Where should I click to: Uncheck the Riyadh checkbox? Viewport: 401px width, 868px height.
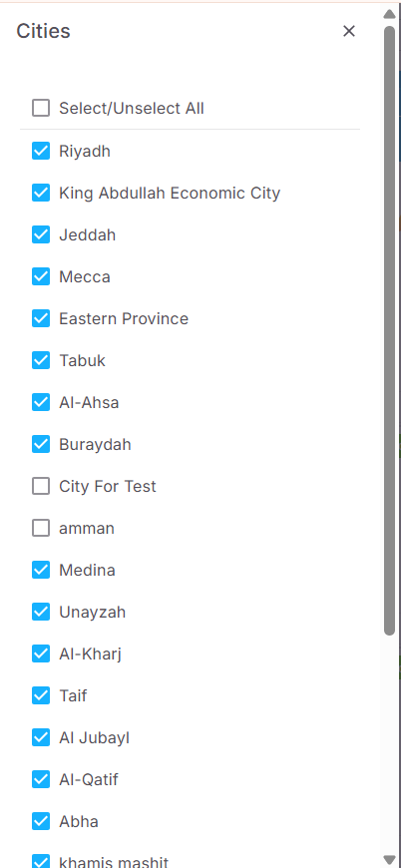(41, 151)
